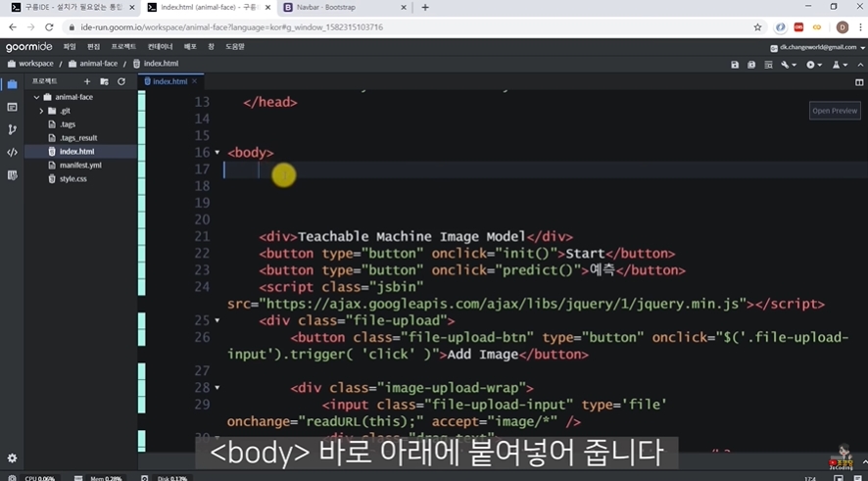The width and height of the screenshot is (868, 481).
Task: Open the wrench build tools dropdown
Action: pos(789,65)
